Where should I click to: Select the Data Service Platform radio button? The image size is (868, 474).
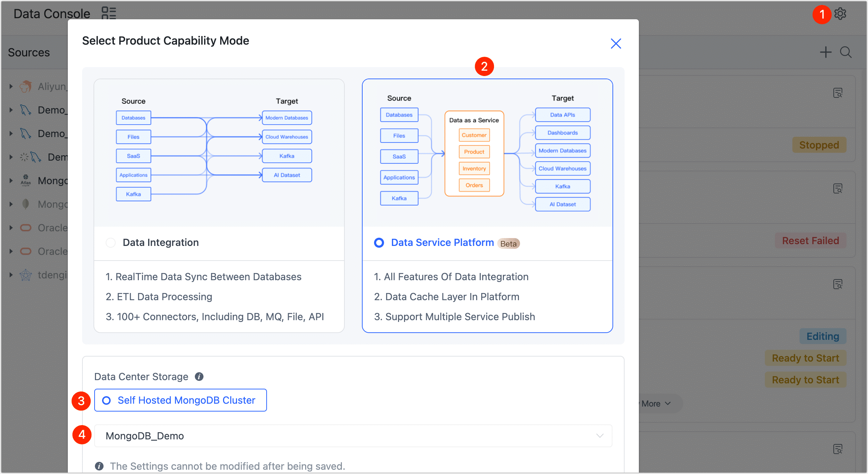(x=379, y=243)
